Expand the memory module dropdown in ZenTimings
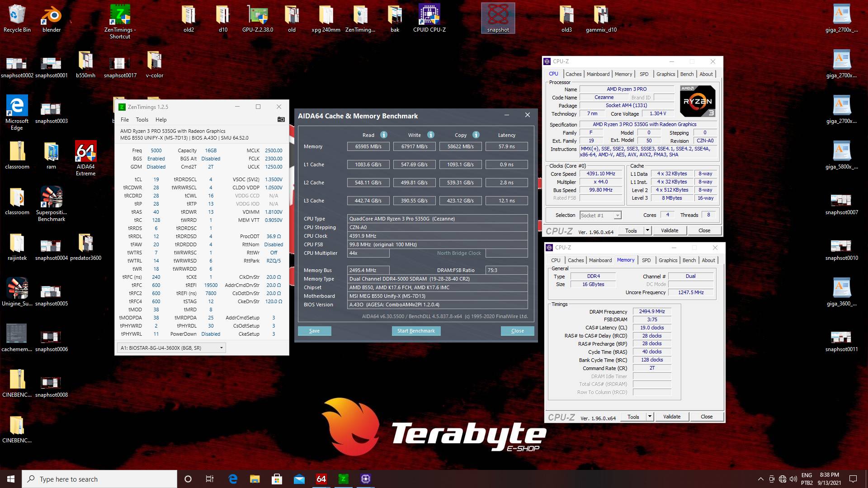 click(221, 348)
